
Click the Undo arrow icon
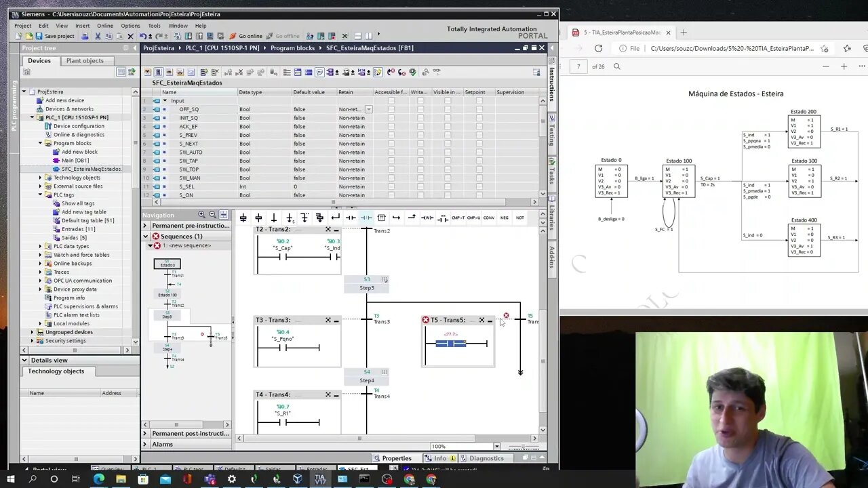click(142, 36)
